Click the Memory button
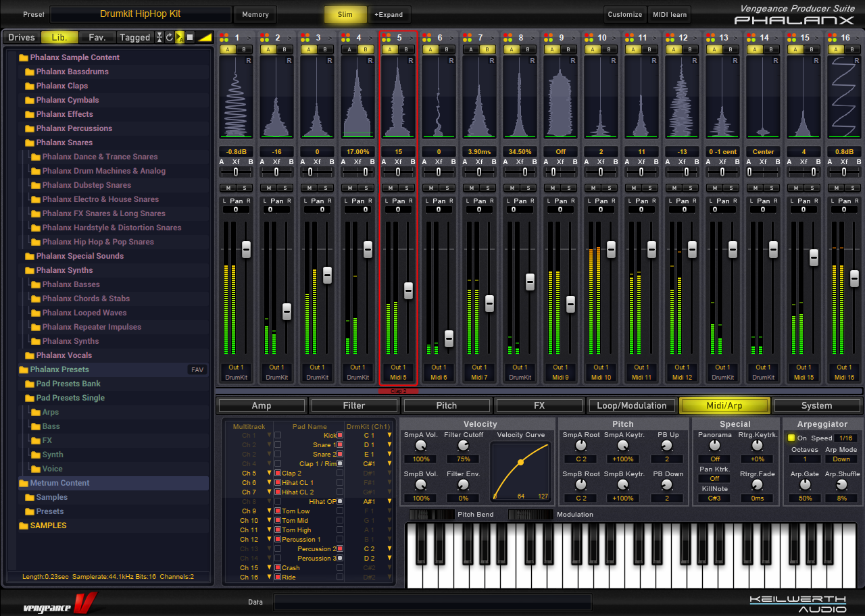This screenshot has width=865, height=616. 255,14
